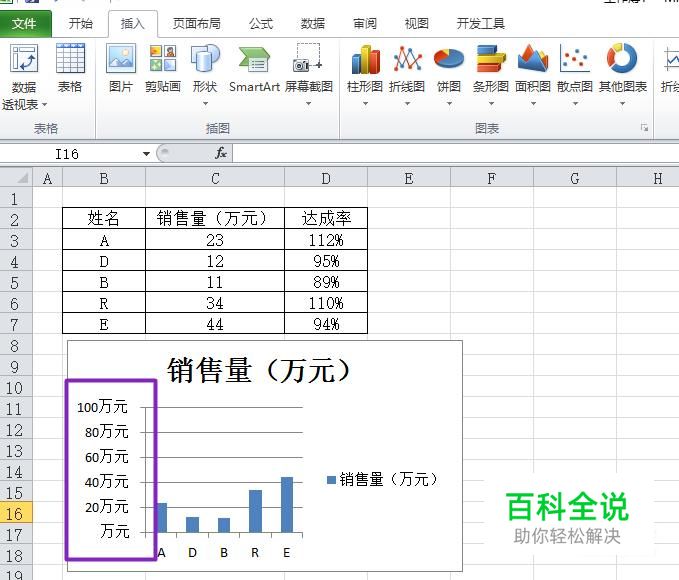Select the chart title 销售量（万元）
Screen dimensions: 679x580
pyautogui.click(x=259, y=370)
